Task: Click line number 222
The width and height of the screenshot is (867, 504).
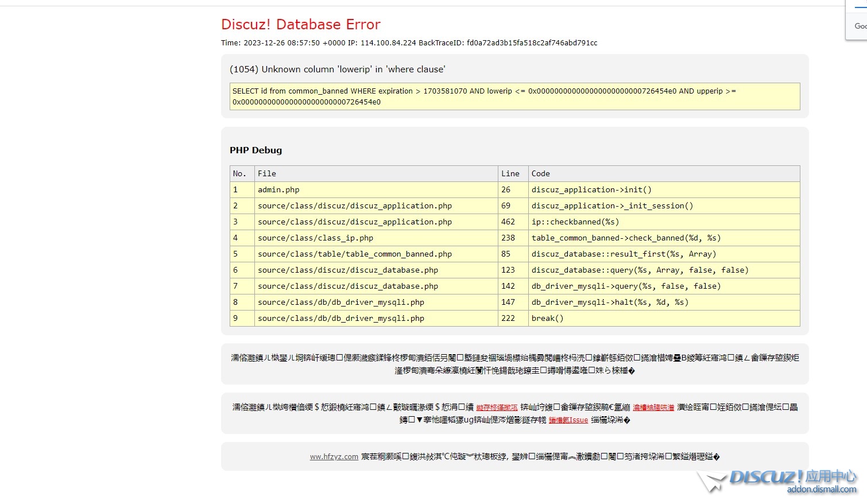Action: (x=513, y=318)
